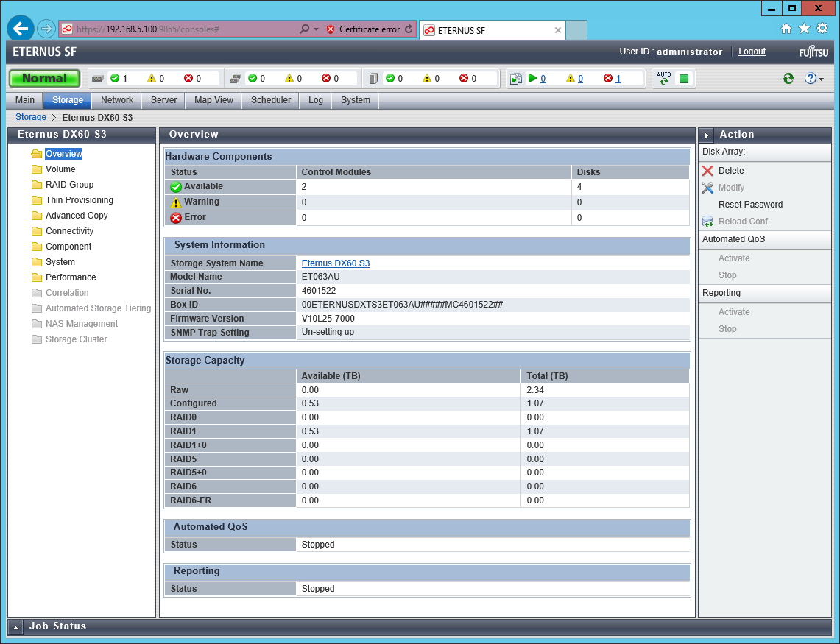Screen dimensions: 840x644
Task: Click the Delete red X icon
Action: click(707, 171)
